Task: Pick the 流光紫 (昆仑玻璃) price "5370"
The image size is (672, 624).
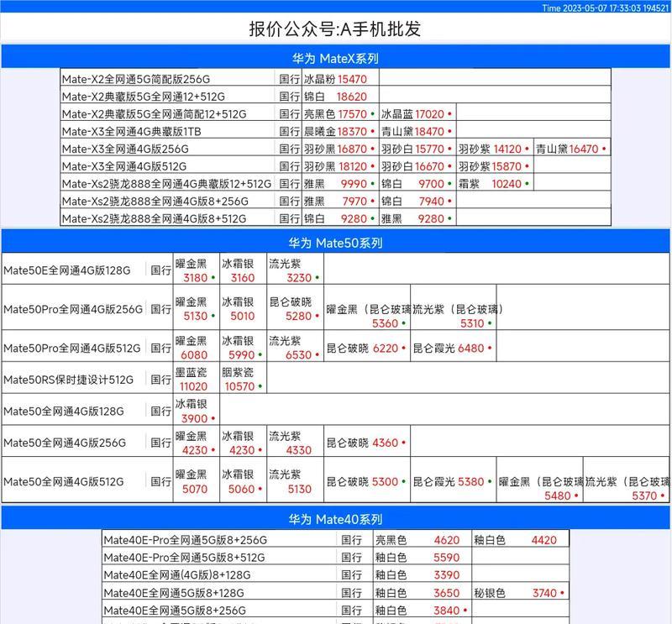Action: tap(644, 496)
